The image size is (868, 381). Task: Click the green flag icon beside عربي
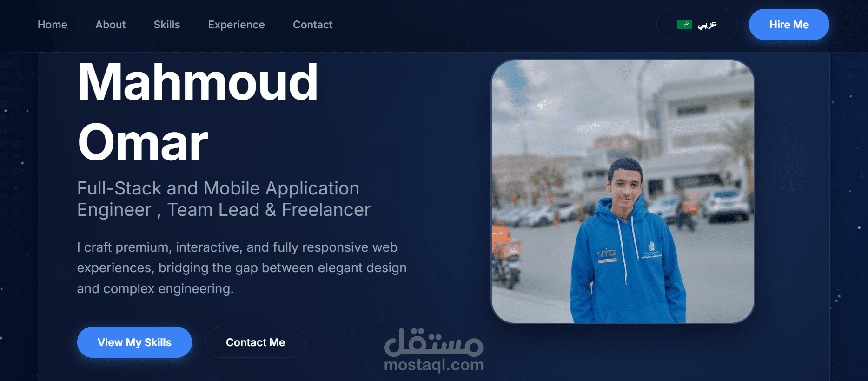point(684,24)
